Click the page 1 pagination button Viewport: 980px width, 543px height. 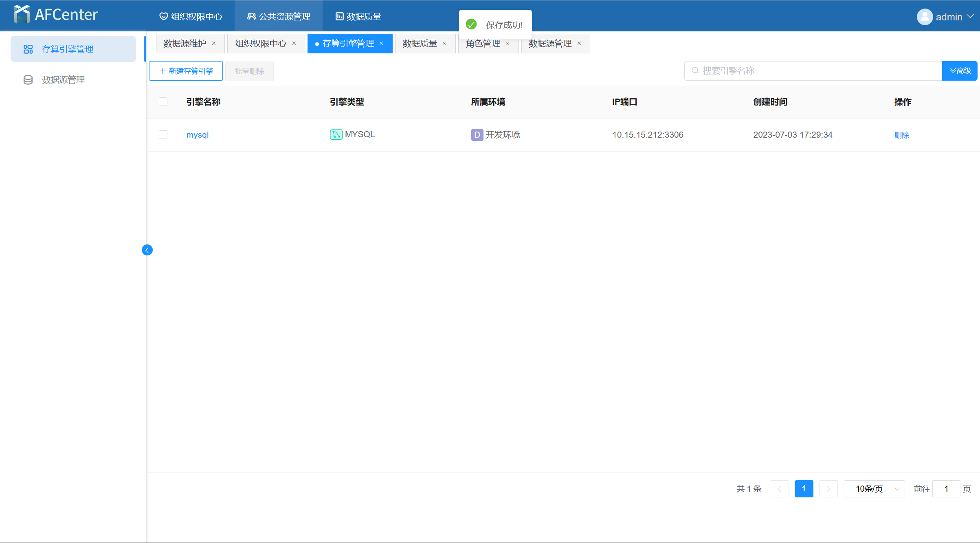(x=804, y=488)
